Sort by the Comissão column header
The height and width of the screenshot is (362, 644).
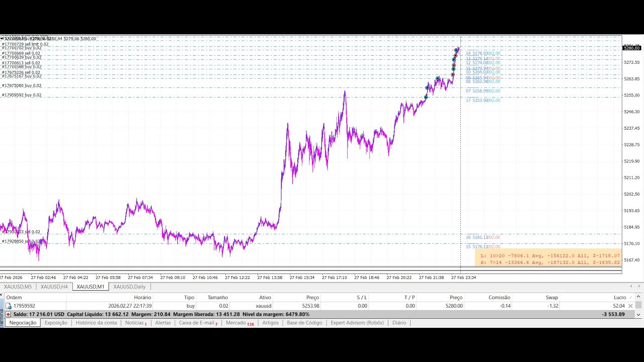[499, 298]
